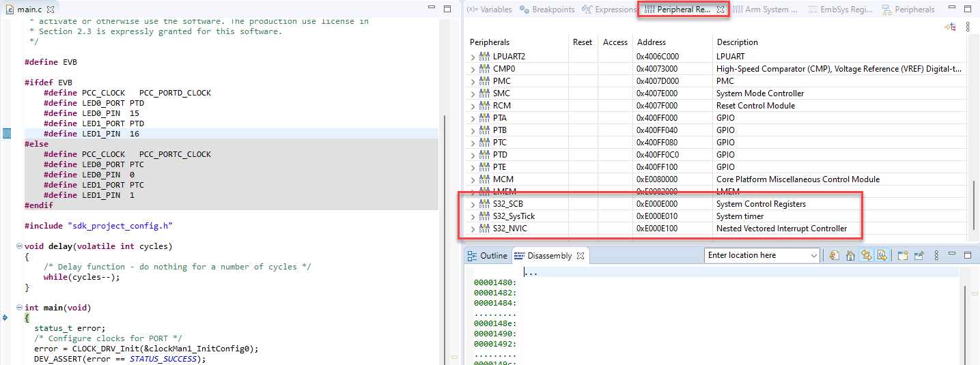980x365 pixels.
Task: Expand the CMP0 peripheral node
Action: click(x=473, y=69)
